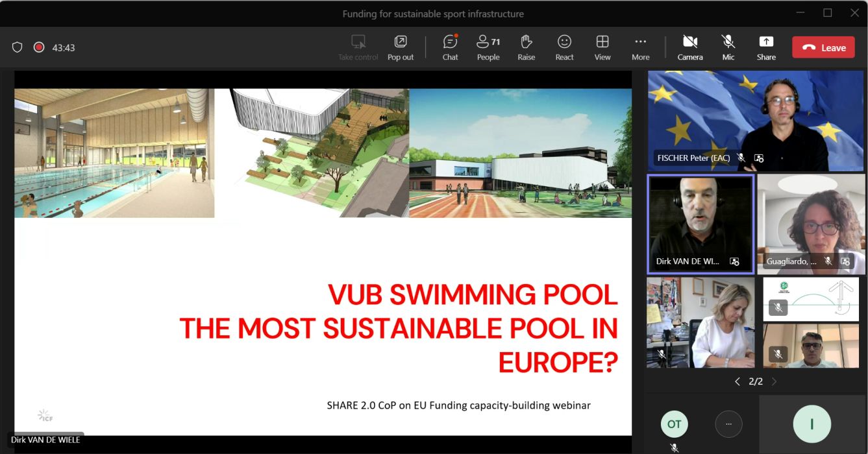Click the exterior building rendering on the slide

coord(520,153)
